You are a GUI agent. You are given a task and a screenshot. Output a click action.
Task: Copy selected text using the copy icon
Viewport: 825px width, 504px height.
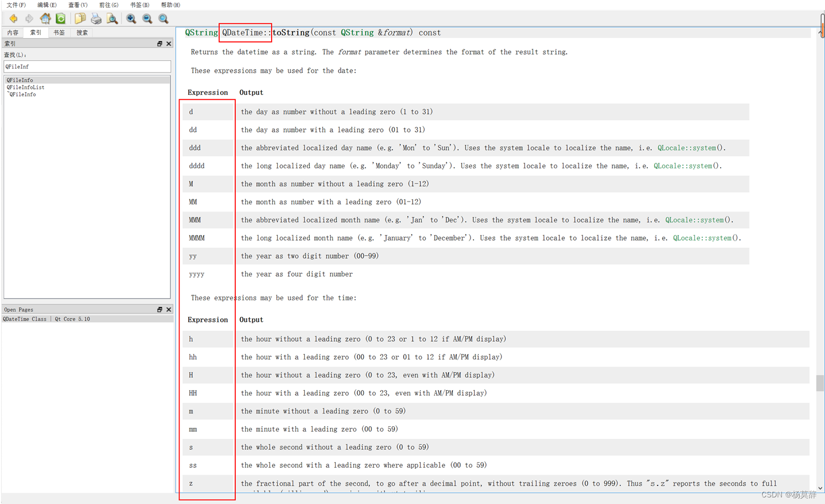click(x=80, y=19)
